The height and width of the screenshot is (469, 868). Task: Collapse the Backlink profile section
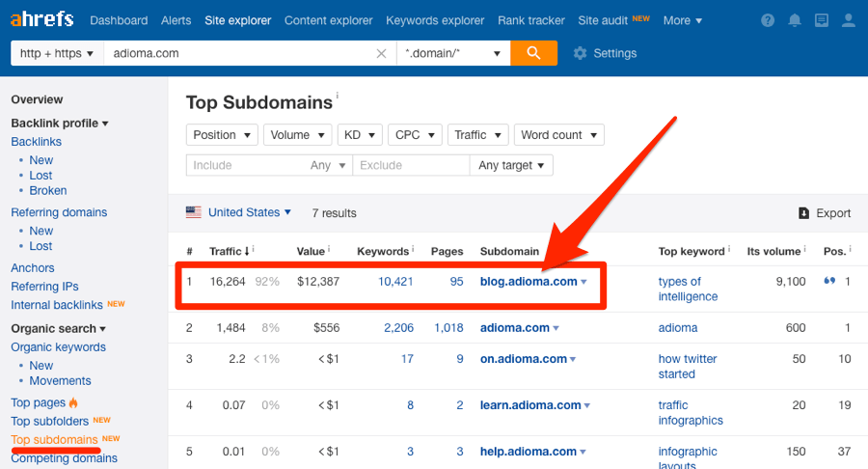(x=60, y=123)
